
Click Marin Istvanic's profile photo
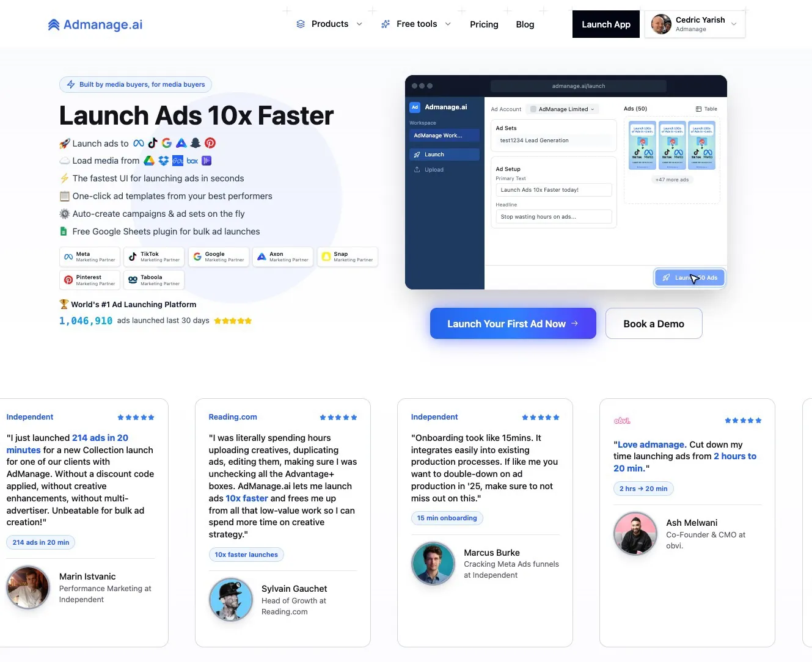click(x=28, y=587)
